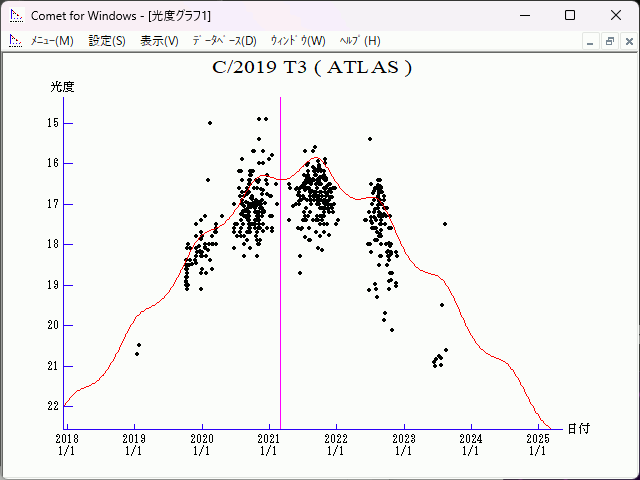Minimize the Comet for Windows main window

524,15
